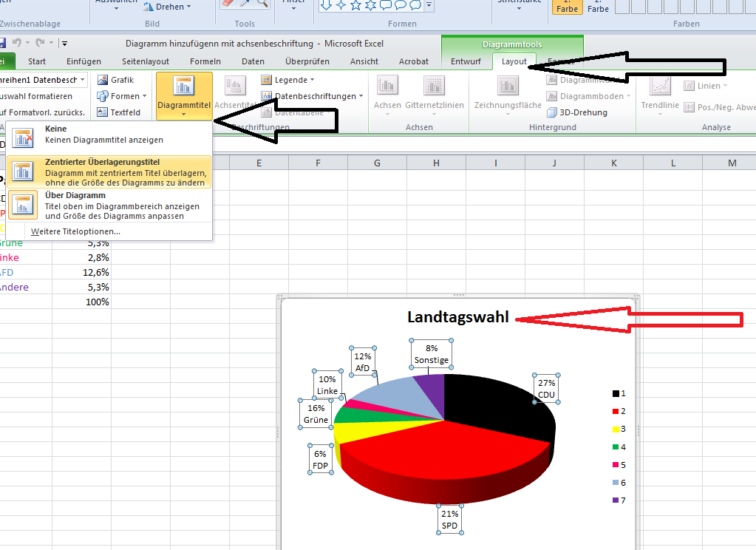
Task: Click the Diagrammtitel ribbon button
Action: click(183, 95)
